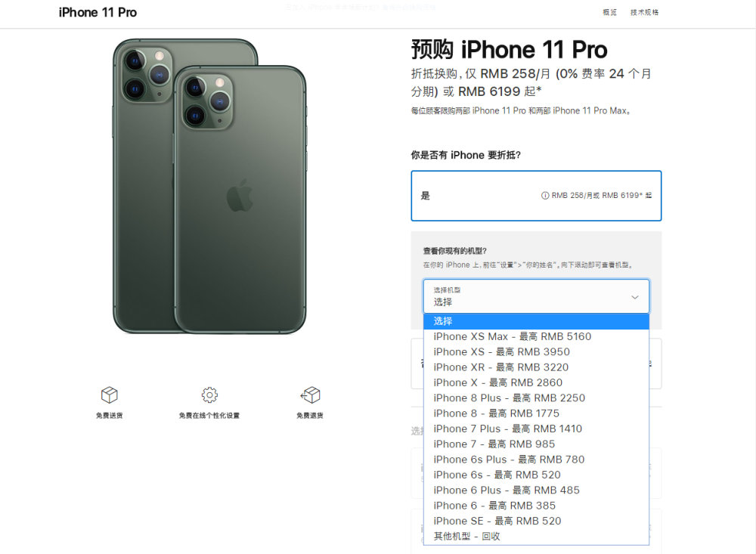The image size is (756, 554).
Task: Select iPhone 7 trade-in entry
Action: (536, 444)
